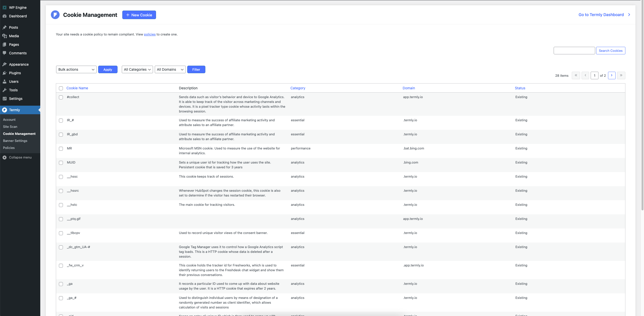Open Cookie Management in sidebar
The width and height of the screenshot is (644, 316).
(x=19, y=133)
